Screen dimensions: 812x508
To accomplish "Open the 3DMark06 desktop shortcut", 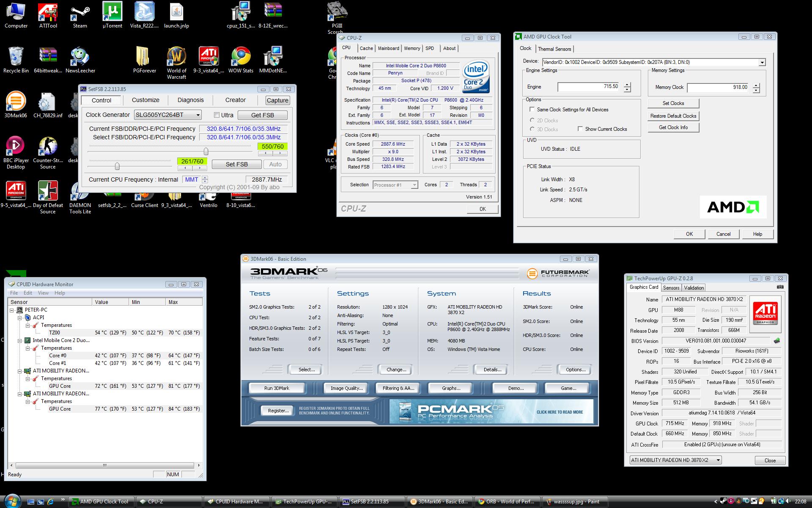I will (x=16, y=105).
